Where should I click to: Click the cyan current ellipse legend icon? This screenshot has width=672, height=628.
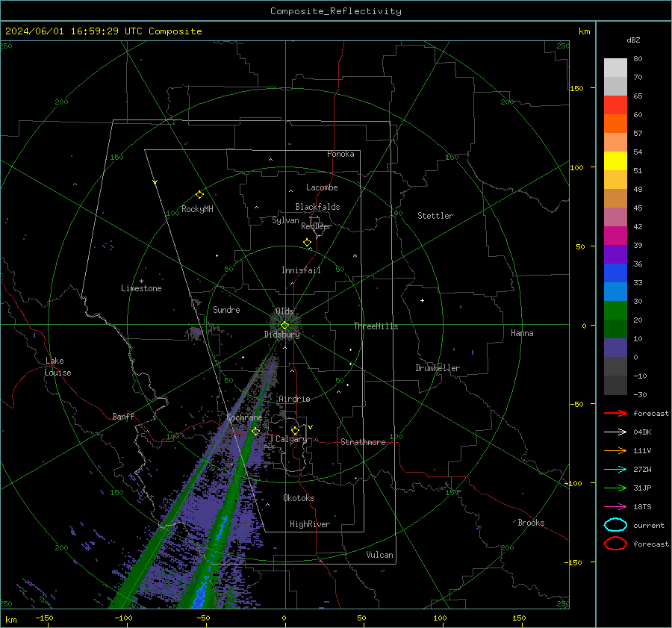coord(615,525)
